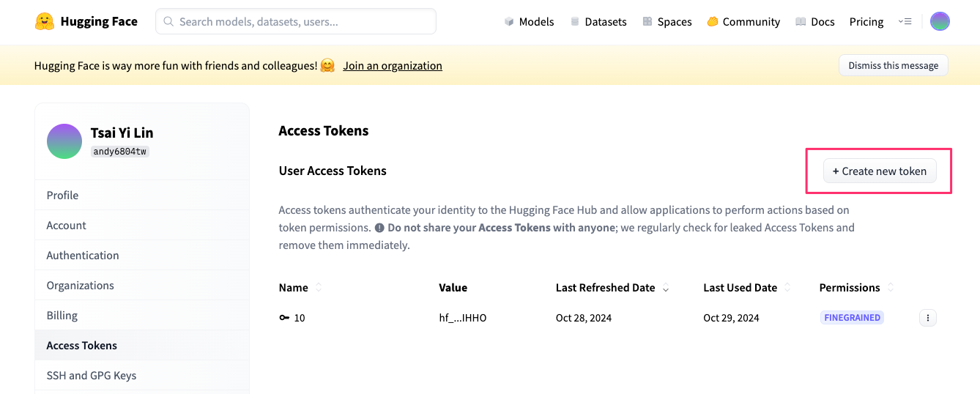Click the three-dot menu for token 10
This screenshot has width=980, height=394.
[927, 318]
